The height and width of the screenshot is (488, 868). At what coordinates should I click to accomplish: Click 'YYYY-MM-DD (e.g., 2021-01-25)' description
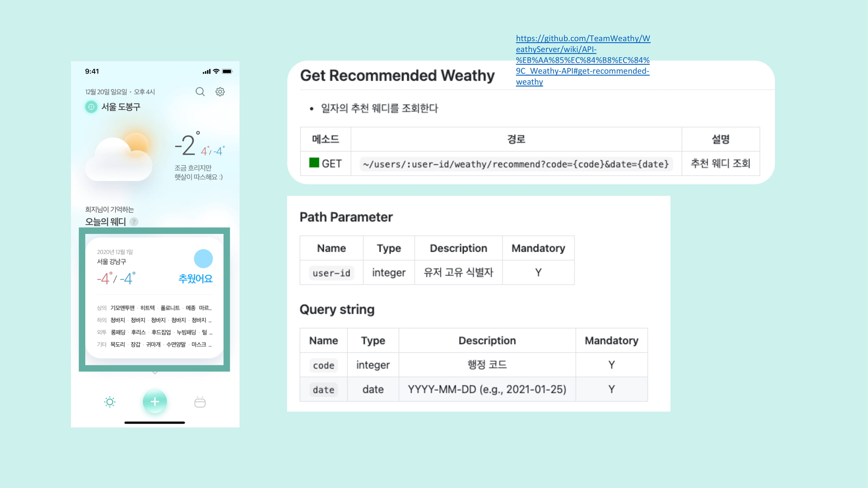click(x=487, y=389)
